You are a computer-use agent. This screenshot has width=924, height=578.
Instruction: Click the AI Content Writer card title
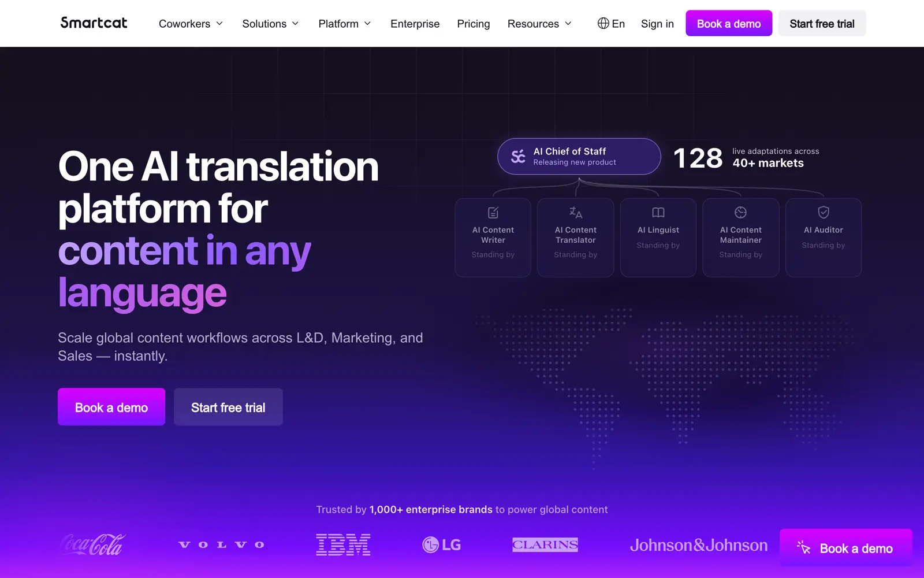click(493, 235)
